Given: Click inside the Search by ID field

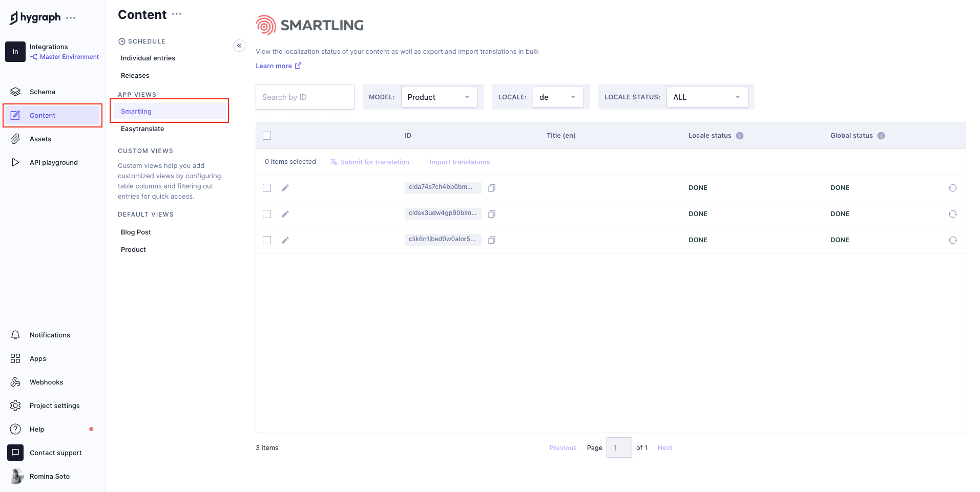Looking at the screenshot, I should click(305, 97).
